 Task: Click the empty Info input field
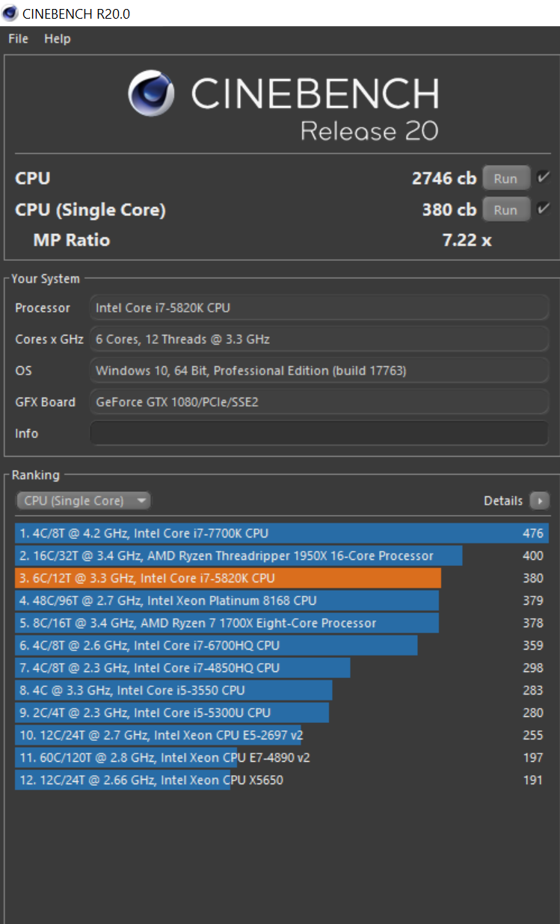point(319,434)
